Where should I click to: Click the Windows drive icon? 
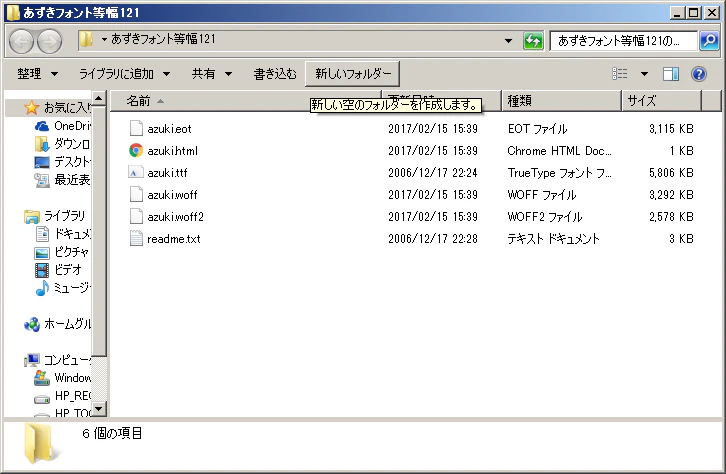coord(42,378)
